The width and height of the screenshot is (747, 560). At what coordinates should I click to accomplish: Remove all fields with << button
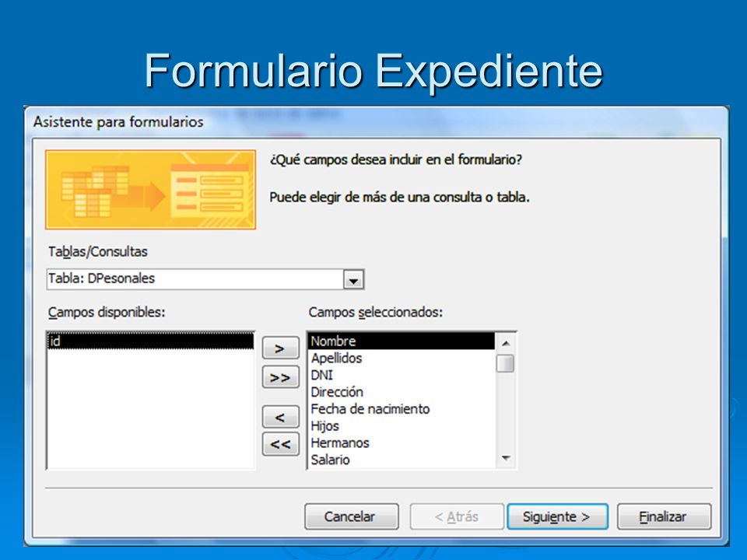[x=280, y=444]
